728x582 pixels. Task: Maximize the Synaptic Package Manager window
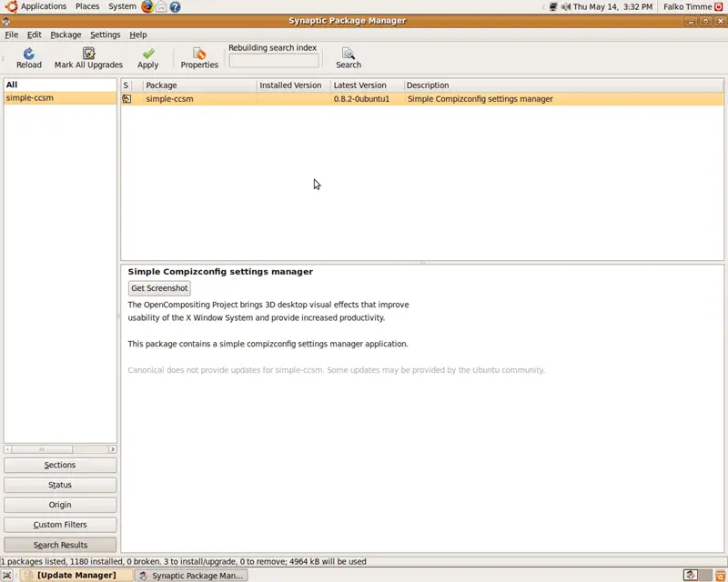pos(705,21)
